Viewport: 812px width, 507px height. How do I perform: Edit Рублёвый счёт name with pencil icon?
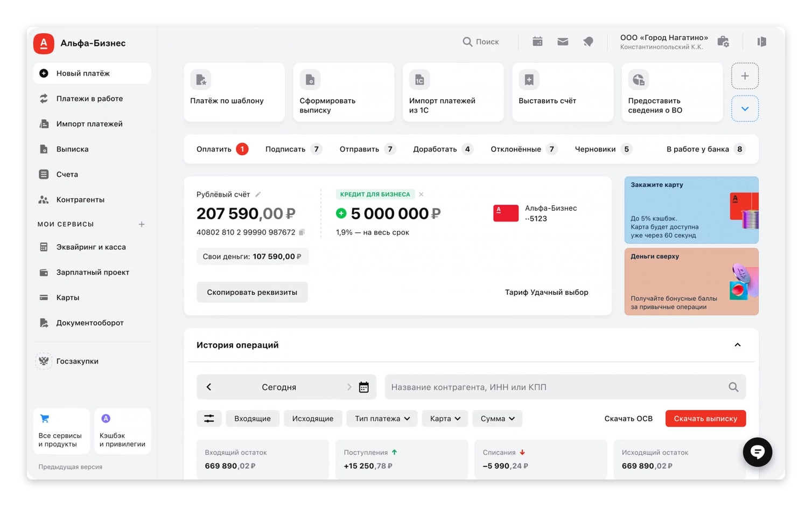258,195
